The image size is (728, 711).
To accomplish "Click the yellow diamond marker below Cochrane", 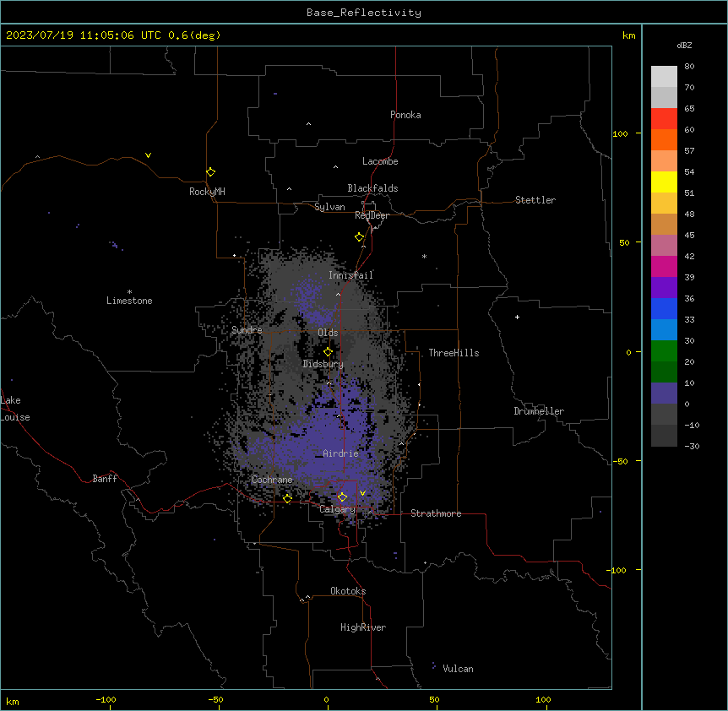I will pos(287,498).
